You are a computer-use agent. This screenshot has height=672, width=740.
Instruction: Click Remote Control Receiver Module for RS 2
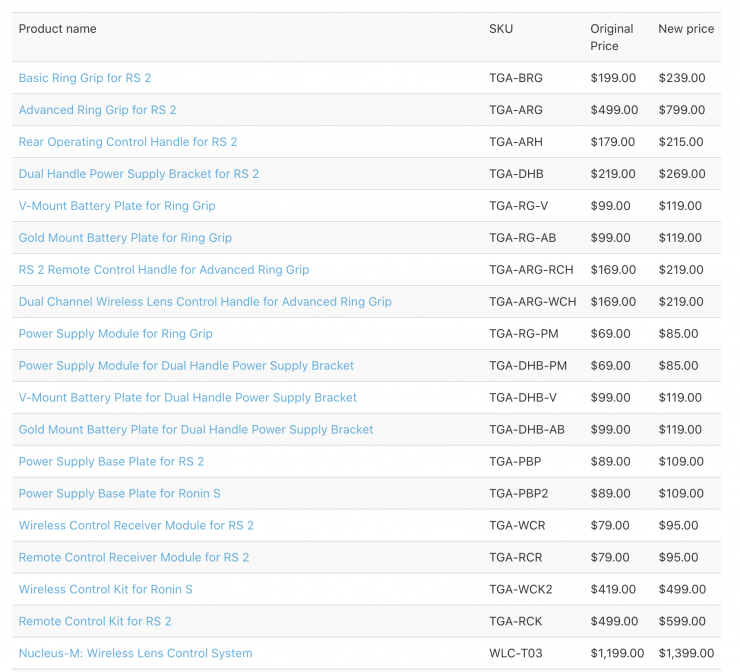[x=134, y=558]
